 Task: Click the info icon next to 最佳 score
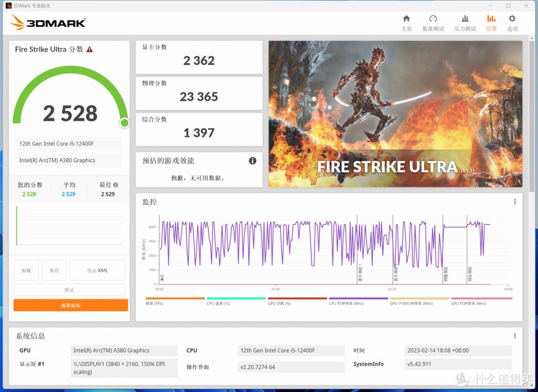coord(116,184)
